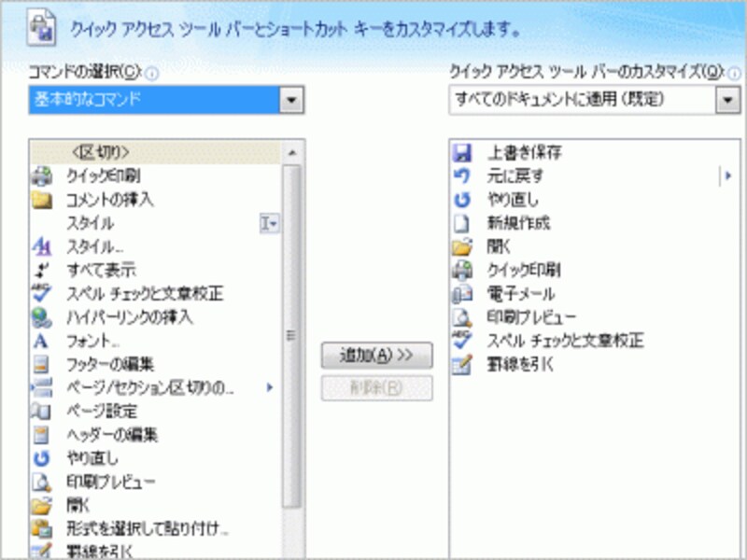Screen dimensions: 747x560
Task: Click the 印刷プレビュー icon in right list
Action: 462,317
